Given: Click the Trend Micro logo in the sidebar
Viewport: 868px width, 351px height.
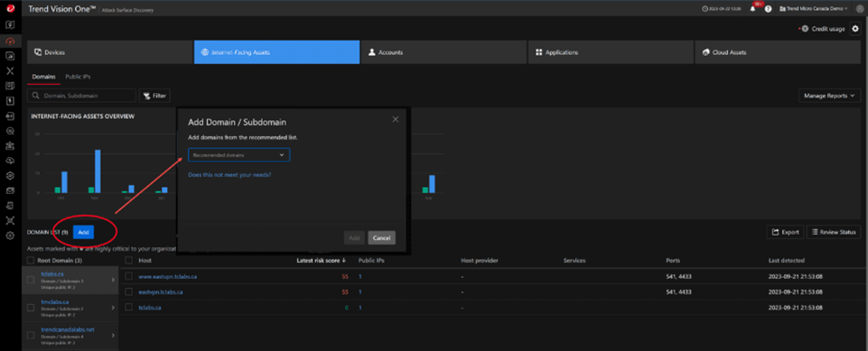Looking at the screenshot, I should pos(10,8).
